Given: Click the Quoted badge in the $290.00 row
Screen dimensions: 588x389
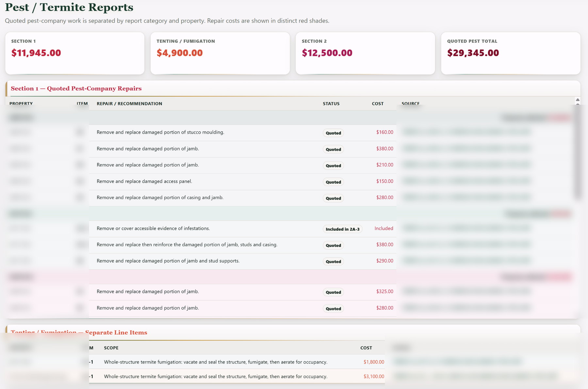Looking at the screenshot, I should point(333,261).
